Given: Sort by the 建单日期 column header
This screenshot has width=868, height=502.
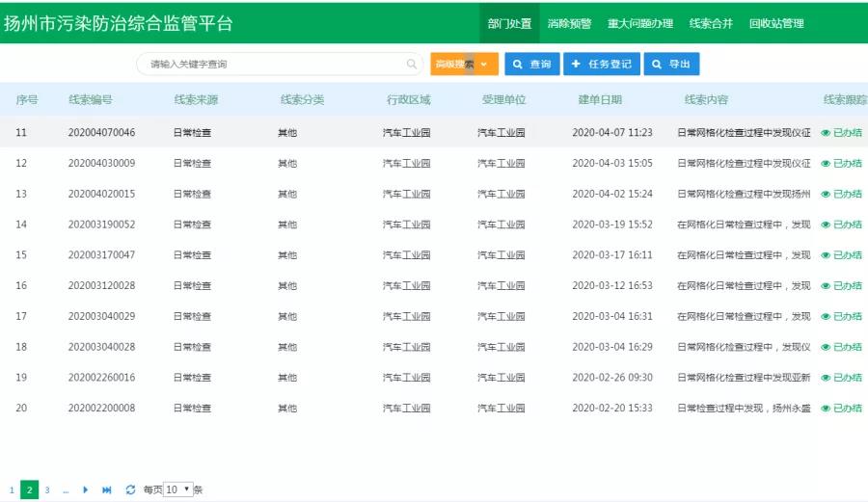Looking at the screenshot, I should pyautogui.click(x=600, y=99).
